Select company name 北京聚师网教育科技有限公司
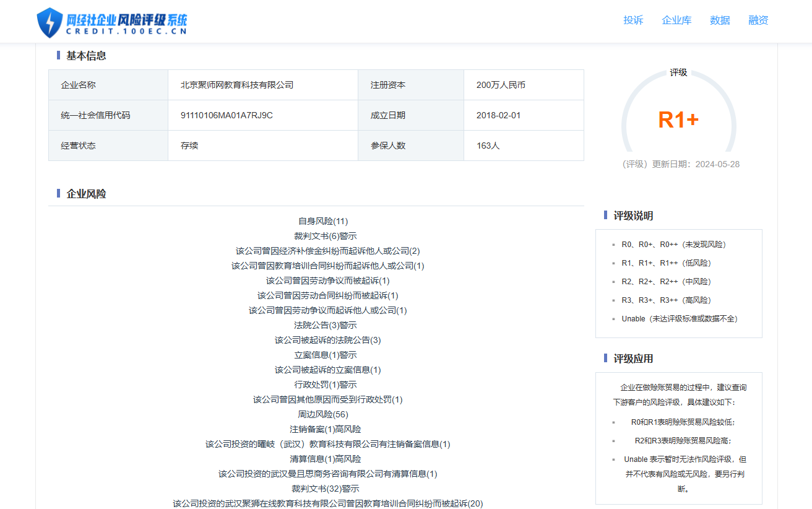 tap(237, 85)
